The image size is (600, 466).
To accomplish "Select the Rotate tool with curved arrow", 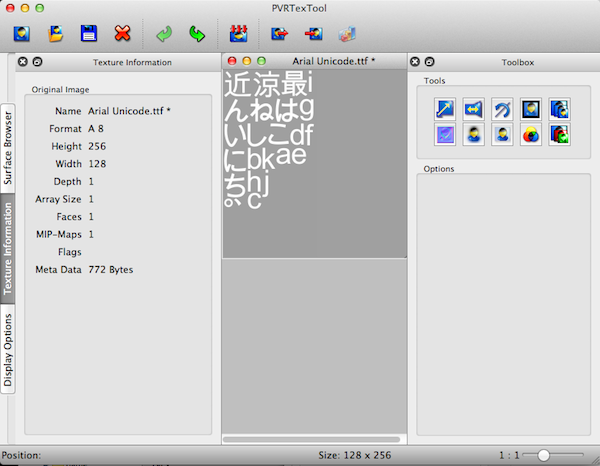I will 502,109.
